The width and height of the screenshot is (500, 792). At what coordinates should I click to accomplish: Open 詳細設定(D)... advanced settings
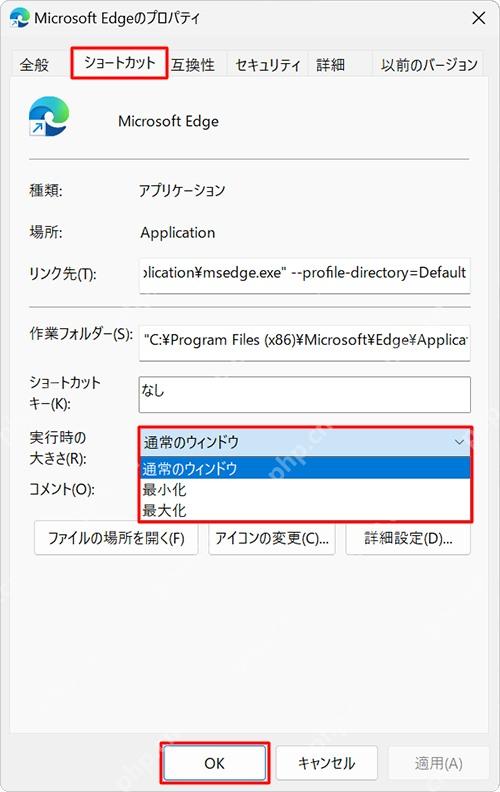point(408,538)
